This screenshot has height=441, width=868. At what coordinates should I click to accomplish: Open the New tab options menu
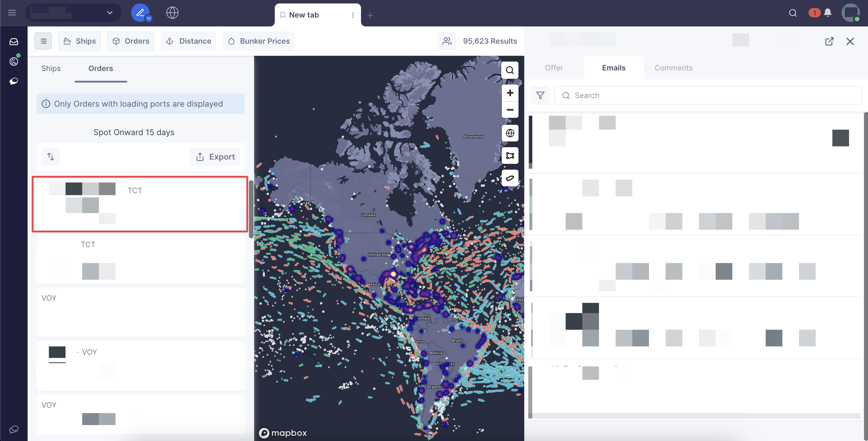pyautogui.click(x=353, y=15)
